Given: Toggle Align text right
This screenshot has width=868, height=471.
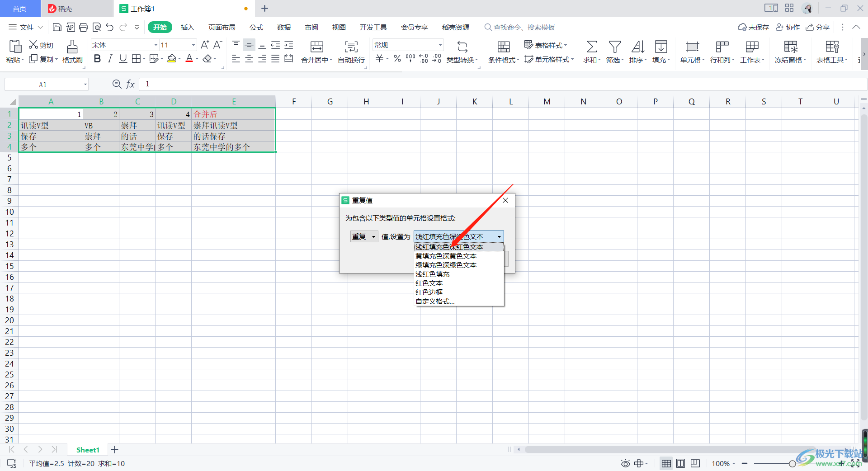Looking at the screenshot, I should (x=262, y=59).
